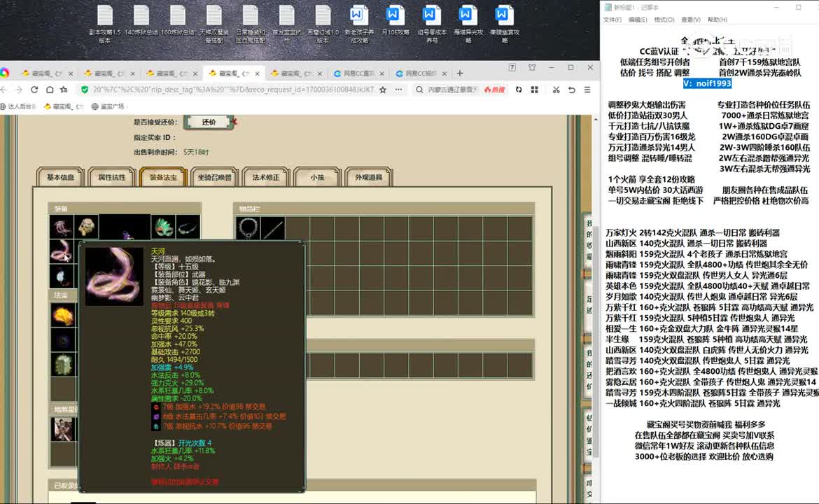Go to the browser home page
819x504 pixels.
click(49, 90)
